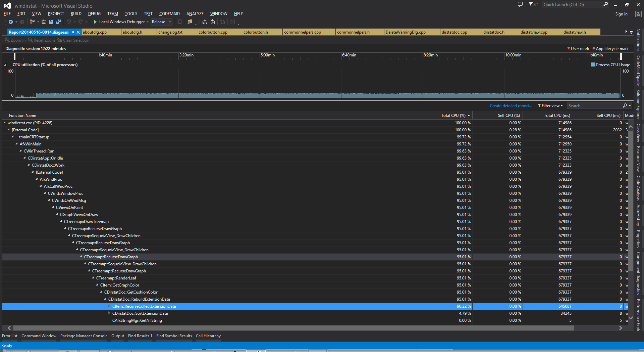Open the Properties side panel
This screenshot has height=352, width=644.
point(638,239)
